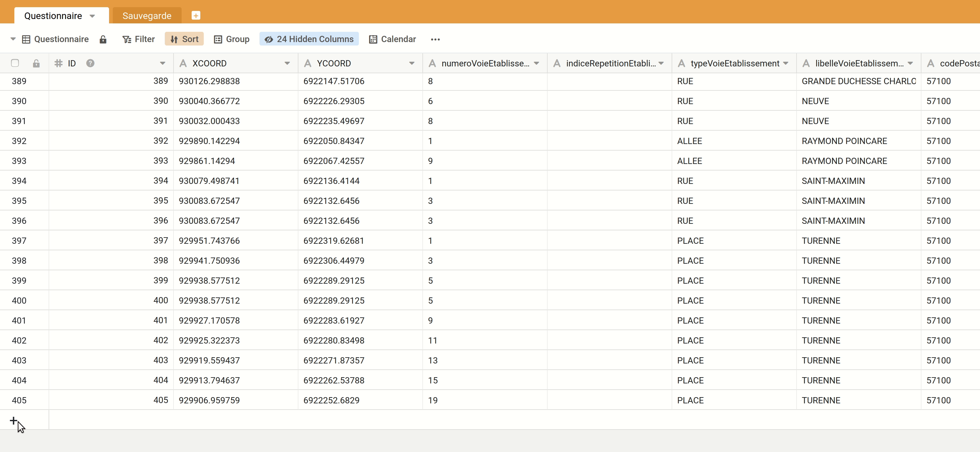This screenshot has height=452, width=980.
Task: Toggle the header row lock icon
Action: coord(36,63)
